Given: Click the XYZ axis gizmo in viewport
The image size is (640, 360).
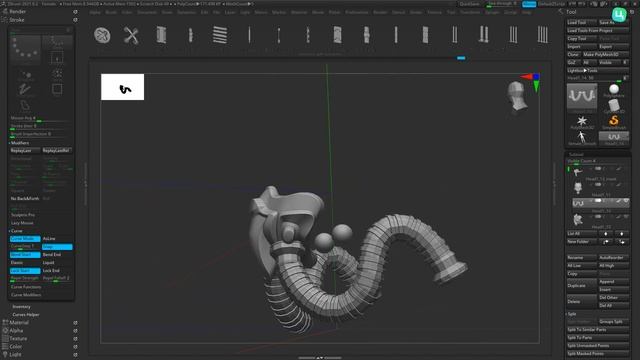Looking at the screenshot, I should pos(532,82).
